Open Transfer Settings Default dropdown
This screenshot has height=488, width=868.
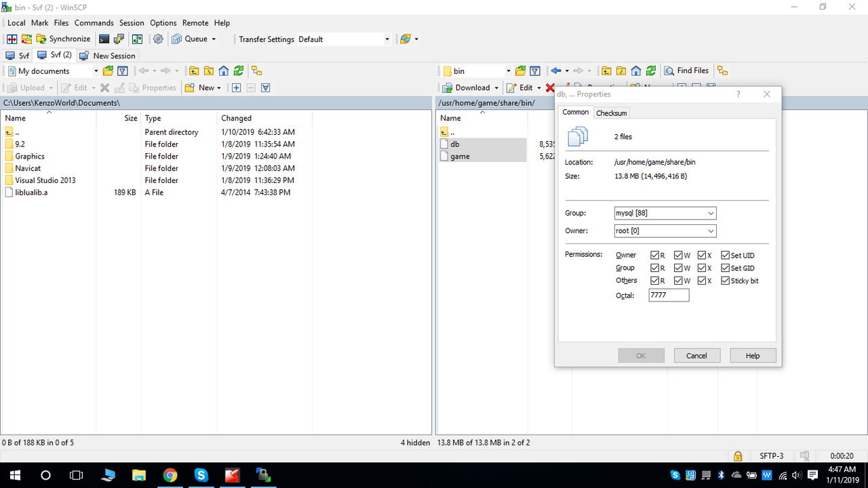pyautogui.click(x=387, y=39)
